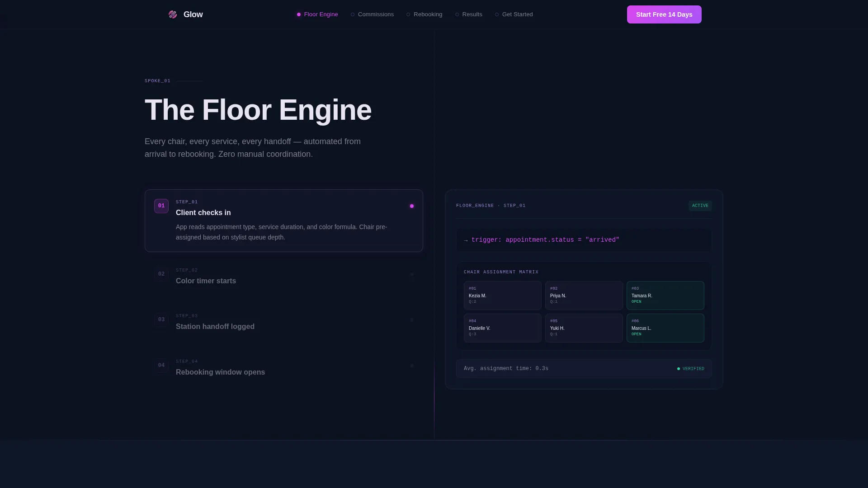This screenshot has width=868, height=488.
Task: Select open chair #03 Tamara R.
Action: coord(665,296)
